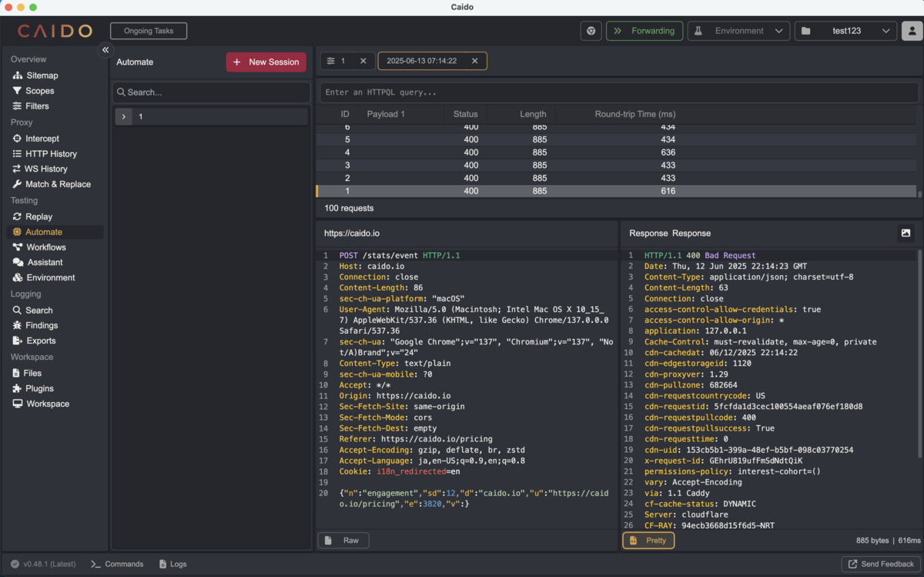Switch request view to Raw
This screenshot has width=924, height=577.
coord(343,541)
